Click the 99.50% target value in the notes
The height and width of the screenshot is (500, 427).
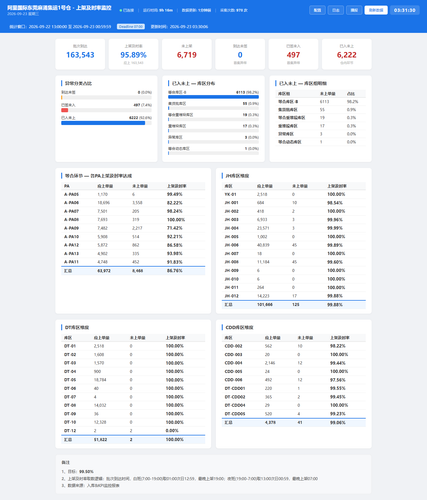click(86, 472)
